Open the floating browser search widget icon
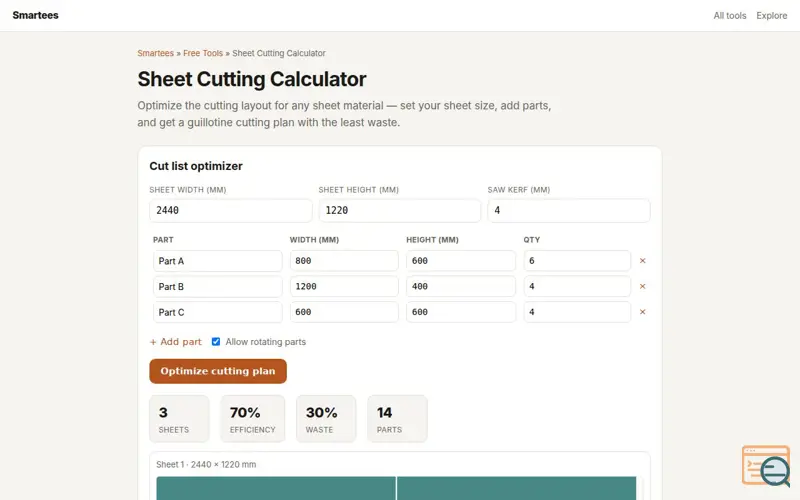Image resolution: width=800 pixels, height=500 pixels. pyautogui.click(x=766, y=465)
